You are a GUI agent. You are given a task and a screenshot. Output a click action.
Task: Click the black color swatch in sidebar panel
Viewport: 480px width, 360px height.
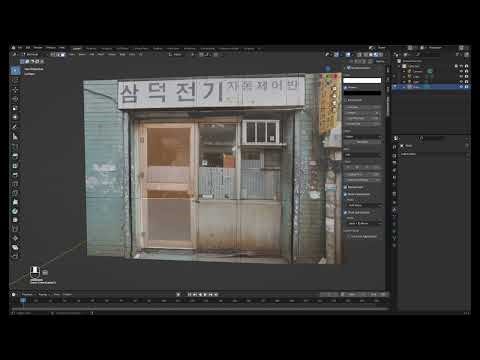362,93
